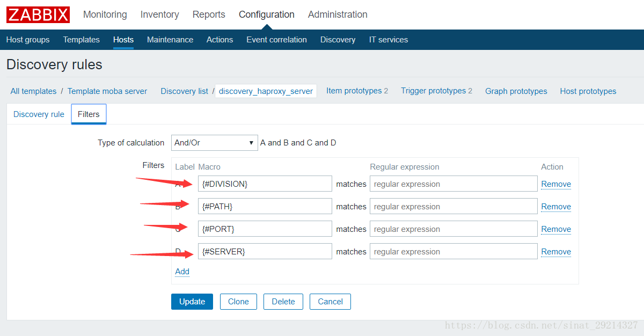Open Actions submenu item
644x336 pixels.
tap(220, 40)
